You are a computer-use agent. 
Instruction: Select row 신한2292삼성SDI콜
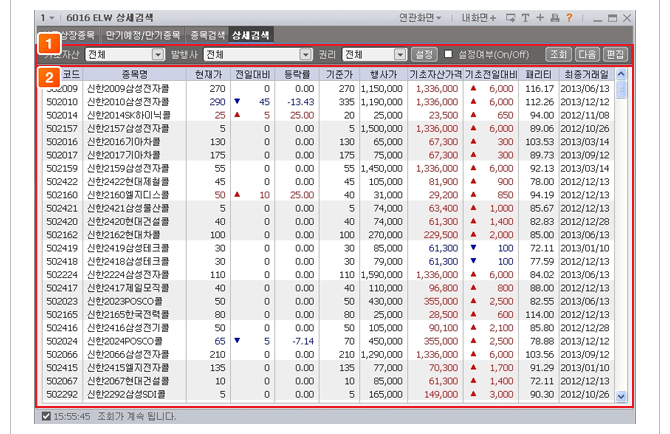click(328, 394)
